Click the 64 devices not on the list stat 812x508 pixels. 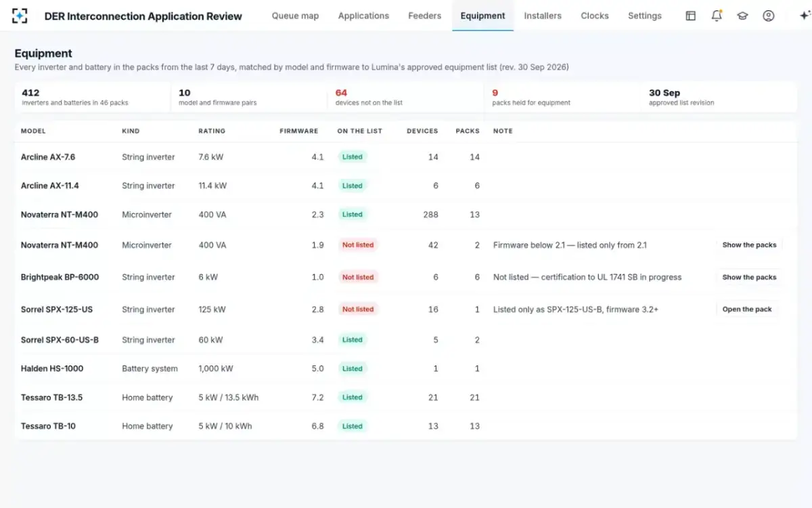click(406, 98)
